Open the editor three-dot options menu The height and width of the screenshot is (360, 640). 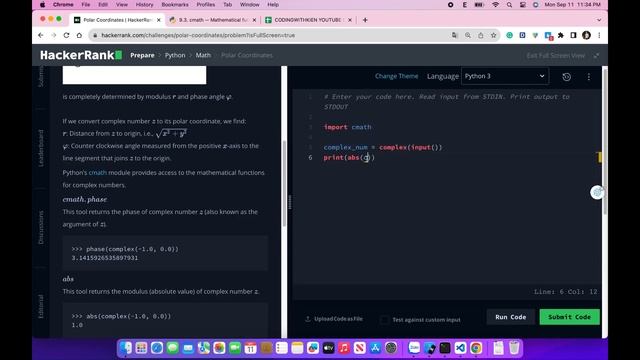click(589, 77)
